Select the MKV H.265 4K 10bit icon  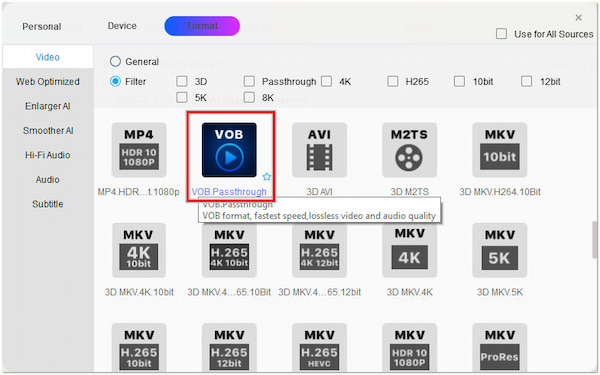tap(229, 250)
